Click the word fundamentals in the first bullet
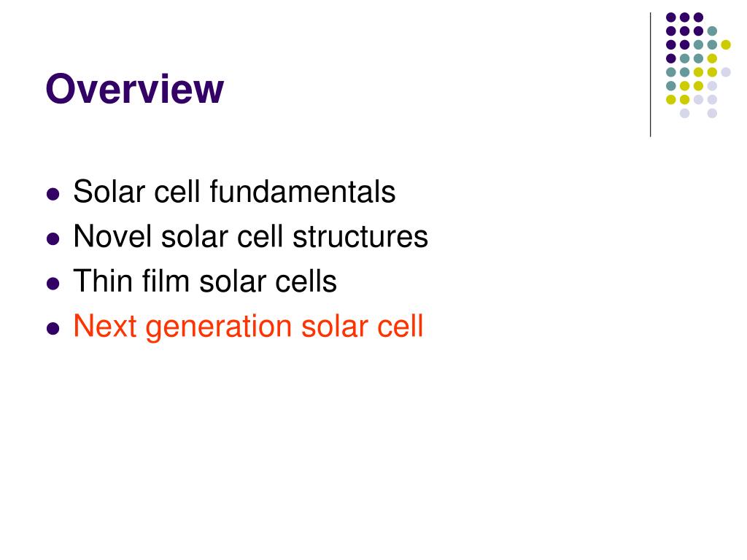747x560 pixels. [x=303, y=192]
